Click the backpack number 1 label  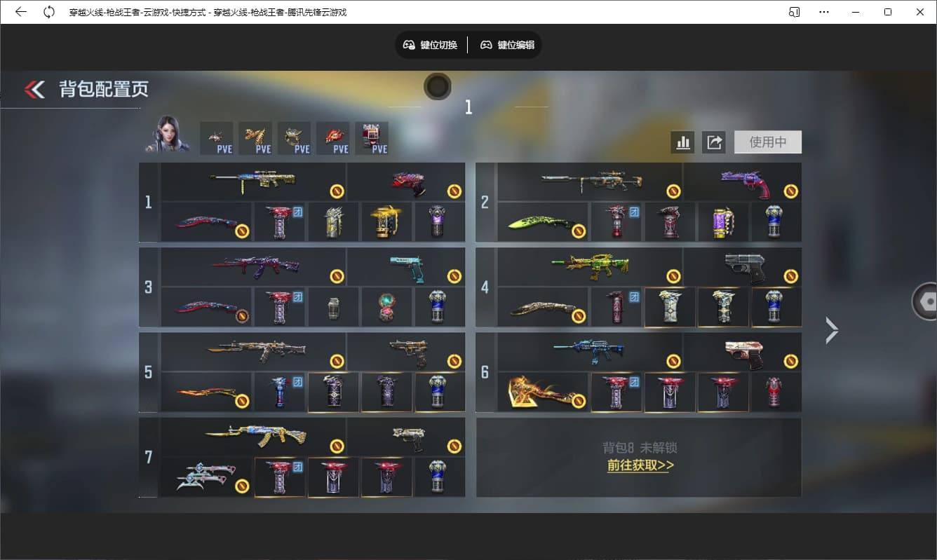[149, 203]
